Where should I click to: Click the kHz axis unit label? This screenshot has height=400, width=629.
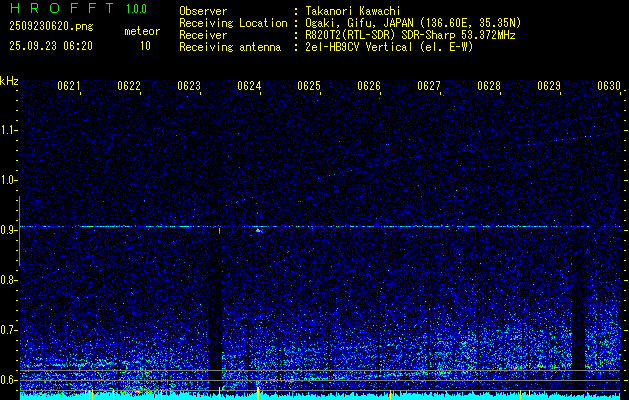click(x=9, y=81)
